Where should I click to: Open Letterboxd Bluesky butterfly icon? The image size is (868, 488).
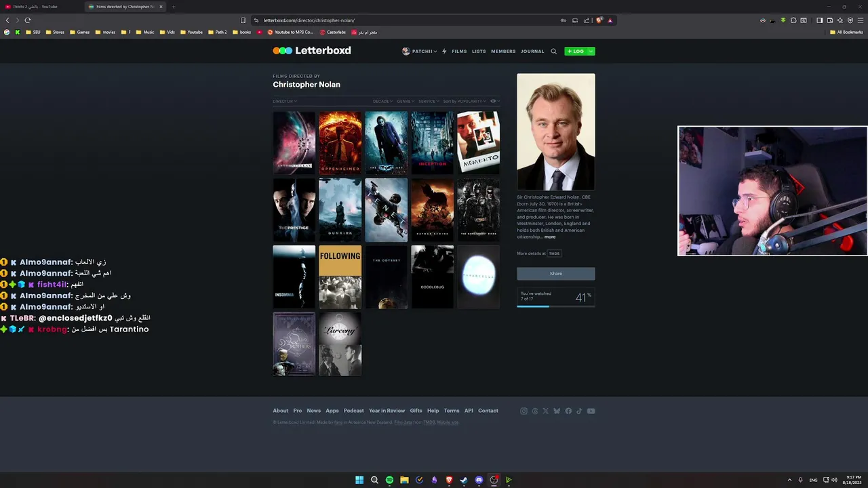click(x=557, y=411)
